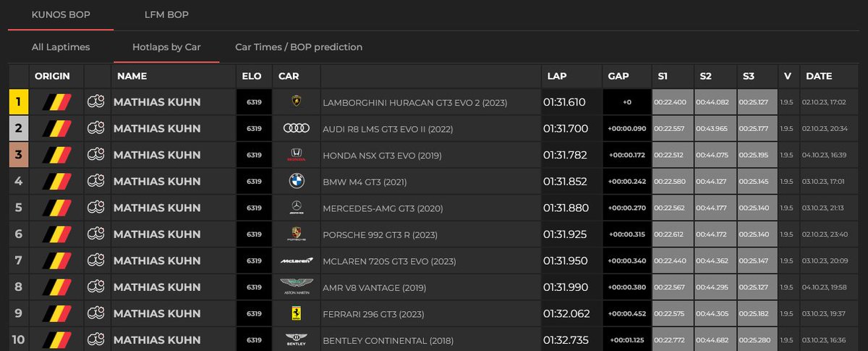Sort by the ORIGIN column header
The height and width of the screenshot is (351, 868).
click(x=51, y=76)
